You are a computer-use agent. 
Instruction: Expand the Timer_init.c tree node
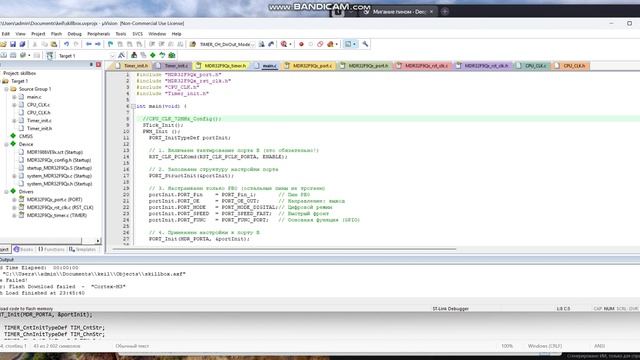pos(14,121)
